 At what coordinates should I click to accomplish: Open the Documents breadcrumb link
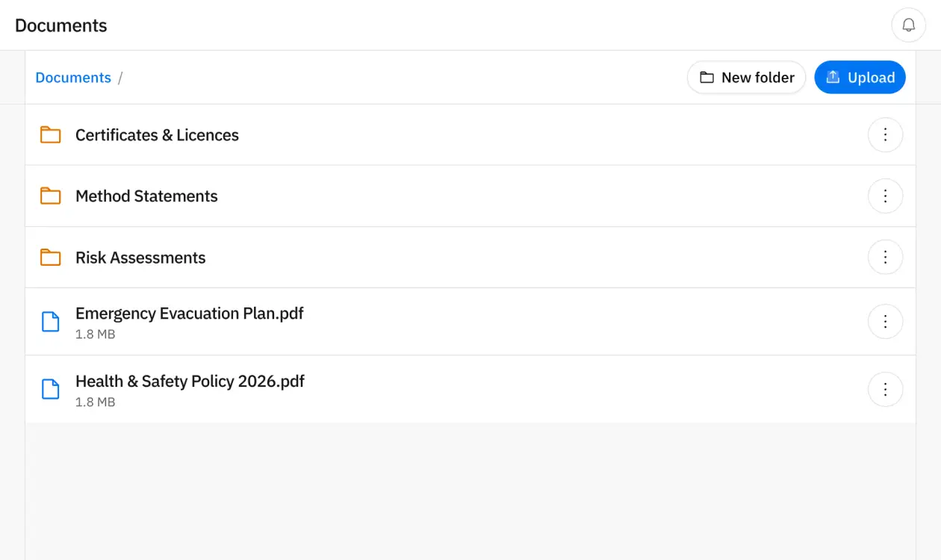pos(72,77)
